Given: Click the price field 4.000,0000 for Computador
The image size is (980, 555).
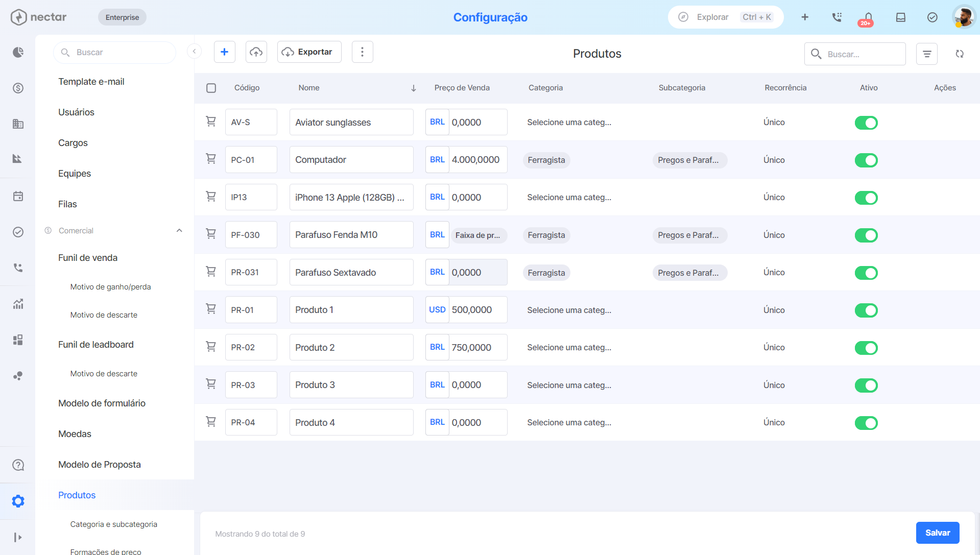Looking at the screenshot, I should 478,159.
